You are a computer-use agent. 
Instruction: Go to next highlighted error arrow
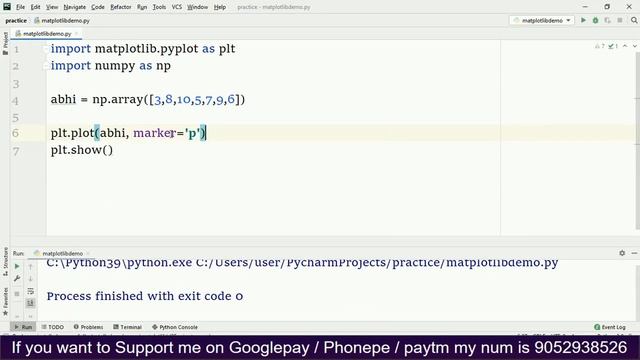(635, 46)
